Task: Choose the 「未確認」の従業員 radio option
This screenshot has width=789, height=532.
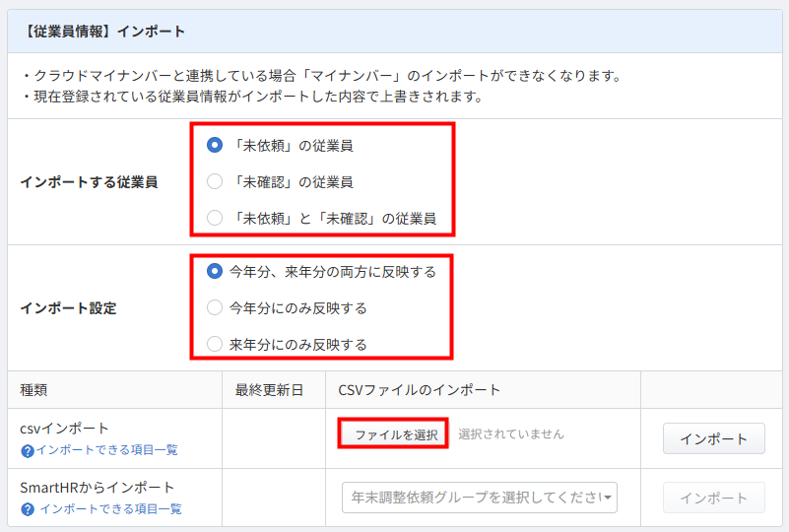Action: [215, 181]
